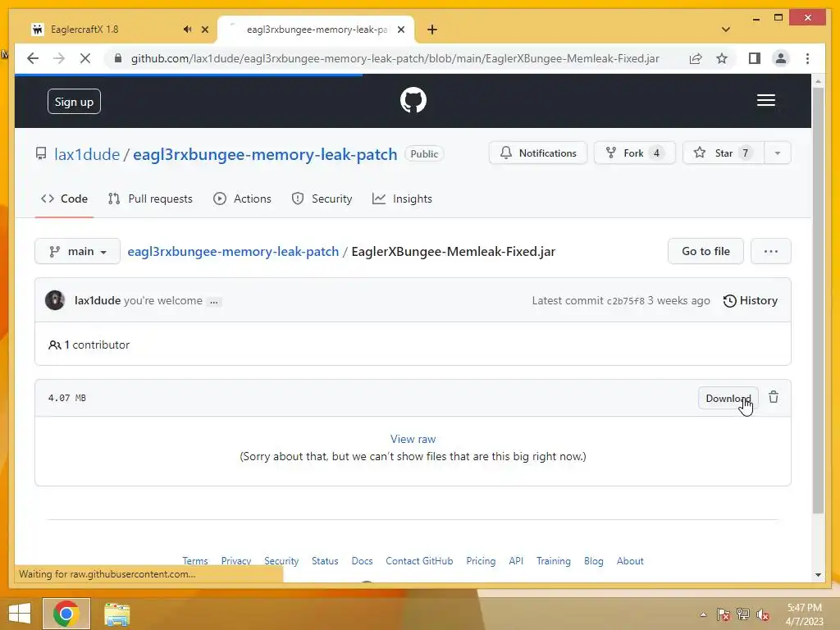This screenshot has width=840, height=630.
Task: Click the GitHub Octocat logo
Action: [413, 100]
